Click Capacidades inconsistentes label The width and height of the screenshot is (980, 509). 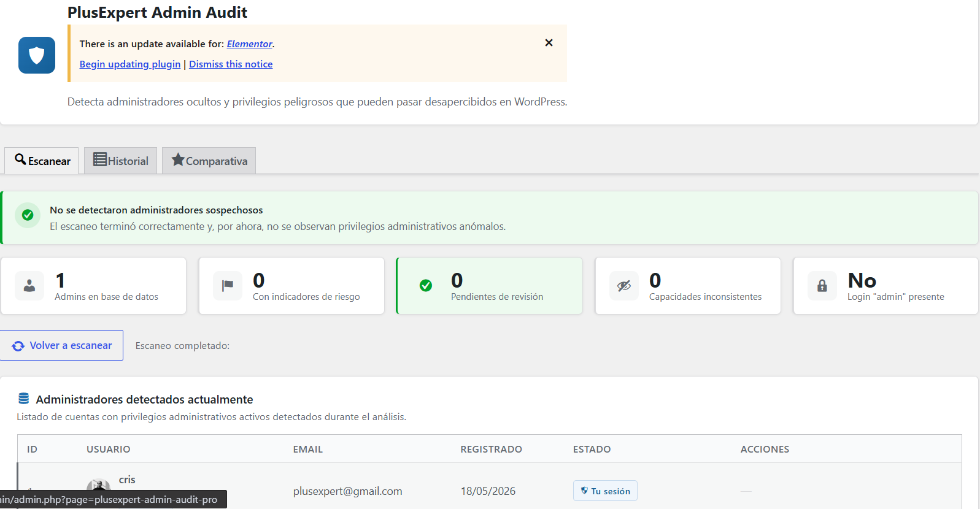coord(706,297)
